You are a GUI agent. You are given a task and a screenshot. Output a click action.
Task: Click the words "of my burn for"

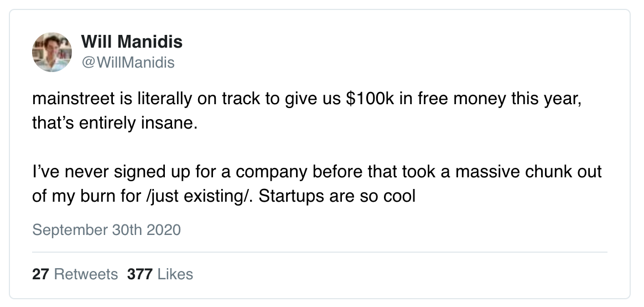pyautogui.click(x=87, y=196)
